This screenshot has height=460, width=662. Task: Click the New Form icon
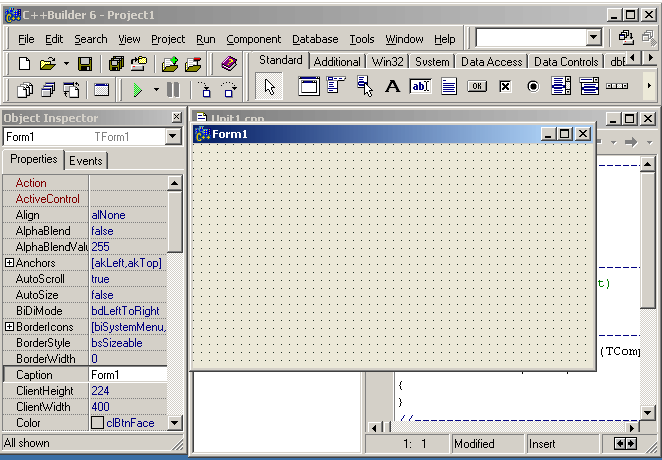point(101,90)
